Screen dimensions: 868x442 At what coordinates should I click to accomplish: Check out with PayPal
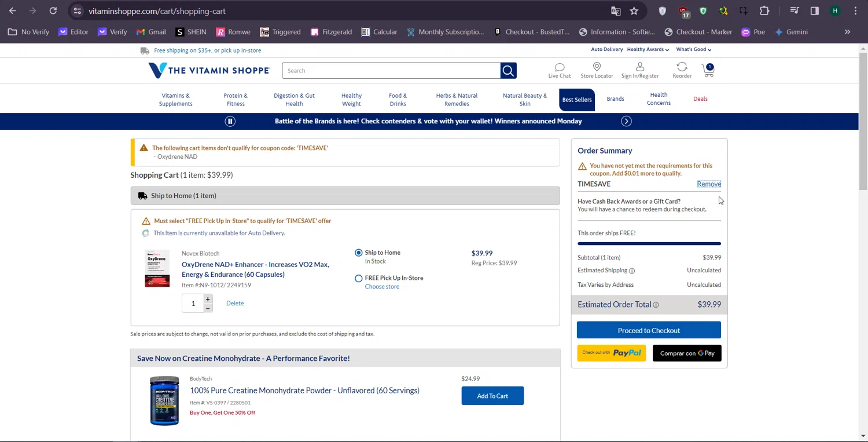[612, 353]
